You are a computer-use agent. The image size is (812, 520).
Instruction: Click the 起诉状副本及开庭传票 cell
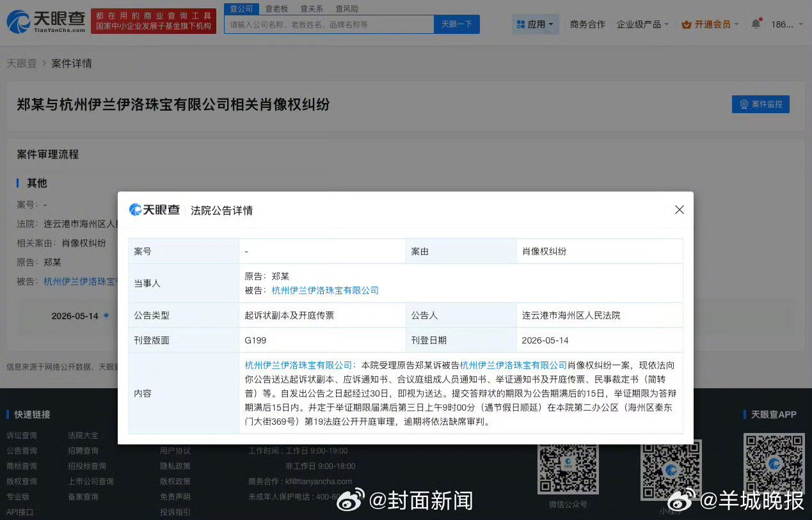pos(322,315)
